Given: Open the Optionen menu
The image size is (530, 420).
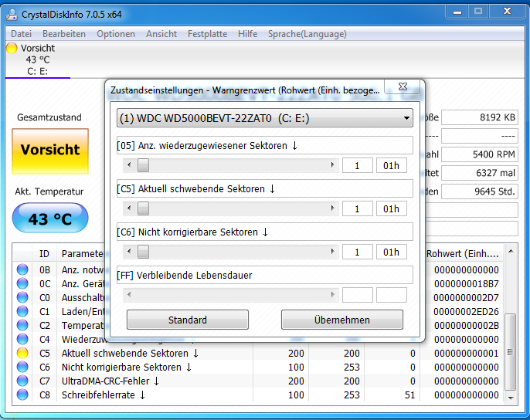Looking at the screenshot, I should pos(116,34).
